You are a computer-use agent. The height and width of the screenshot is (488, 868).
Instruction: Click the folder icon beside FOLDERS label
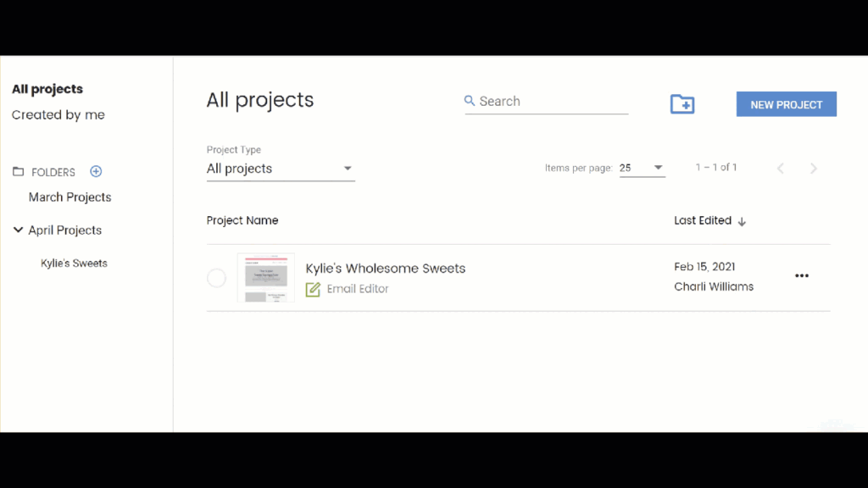pos(19,171)
